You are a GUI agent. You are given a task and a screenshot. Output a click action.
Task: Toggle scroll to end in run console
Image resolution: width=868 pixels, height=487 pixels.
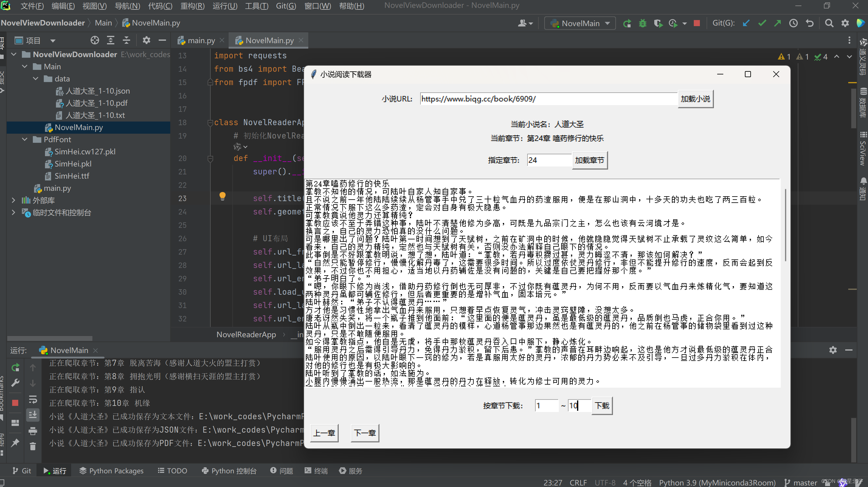[33, 415]
